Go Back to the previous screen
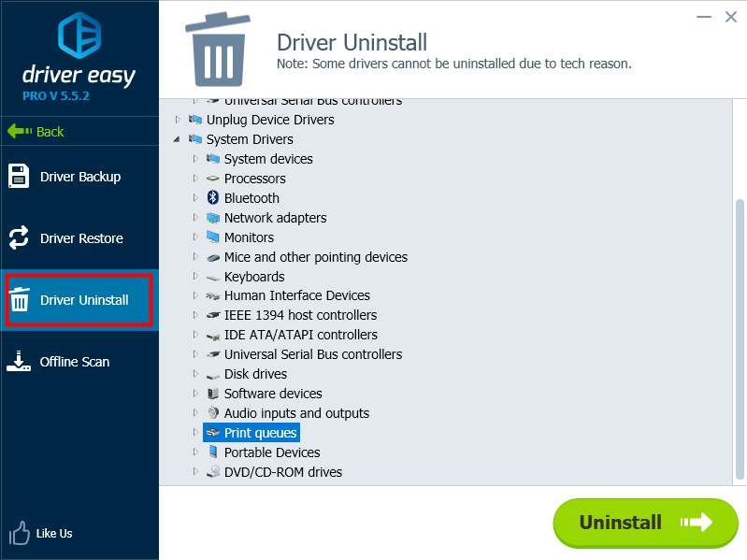This screenshot has height=560, width=747. click(36, 132)
